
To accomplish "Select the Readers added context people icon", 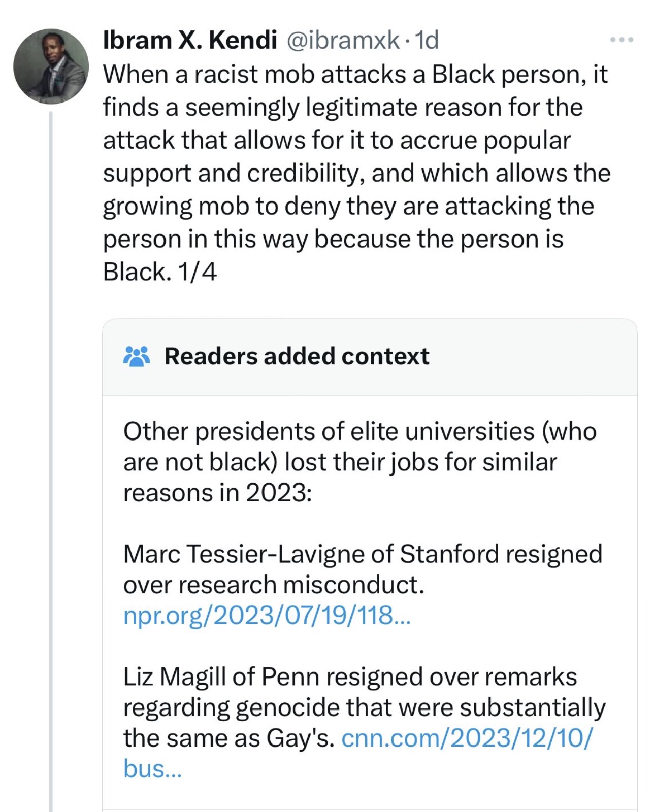I will pyautogui.click(x=137, y=356).
